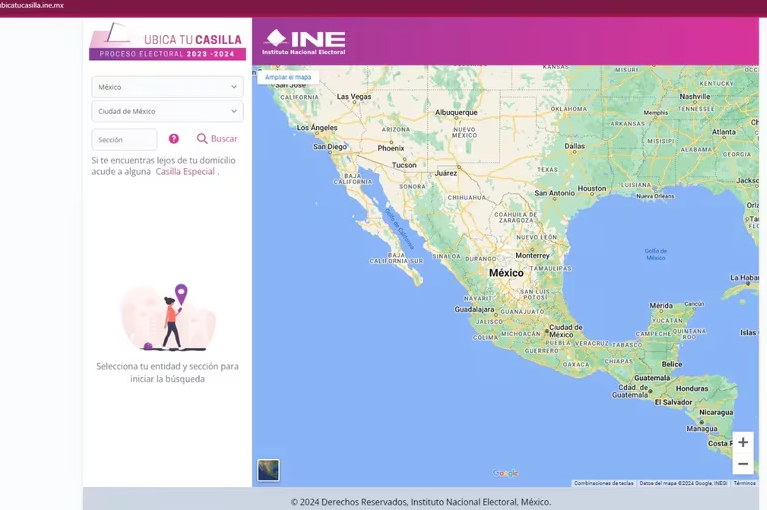
Task: Click the INE logo in header
Action: click(304, 41)
